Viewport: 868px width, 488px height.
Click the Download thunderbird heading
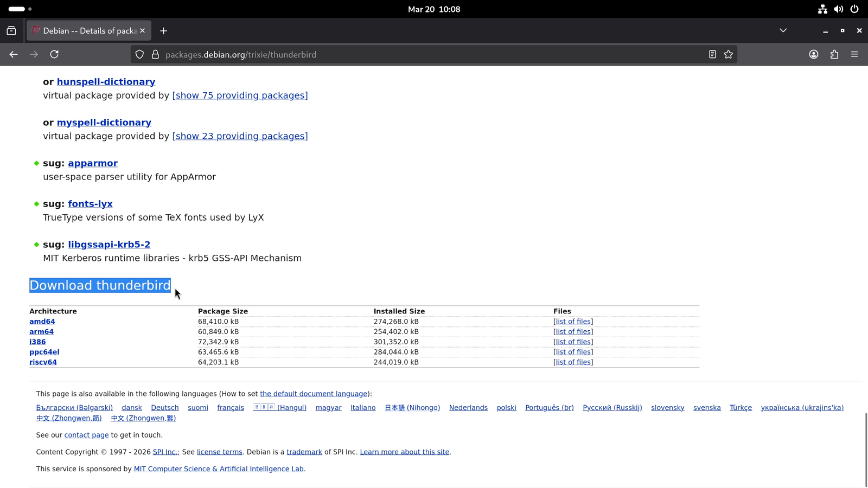pos(100,285)
